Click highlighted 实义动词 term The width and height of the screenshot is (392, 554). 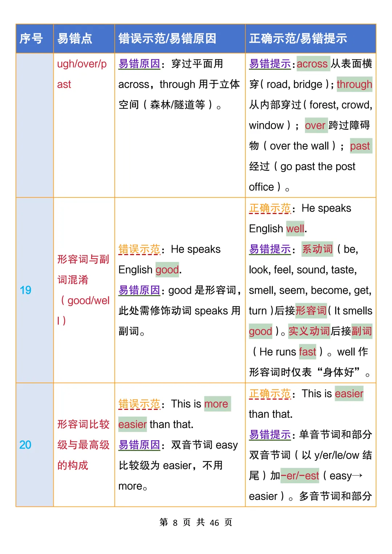point(309,331)
